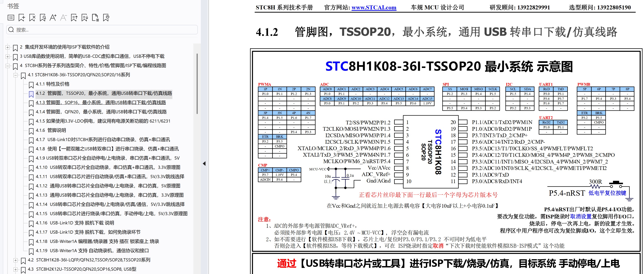Click 研发顾问: 13922829991 in page header
This screenshot has height=274, width=644.
click(x=520, y=8)
